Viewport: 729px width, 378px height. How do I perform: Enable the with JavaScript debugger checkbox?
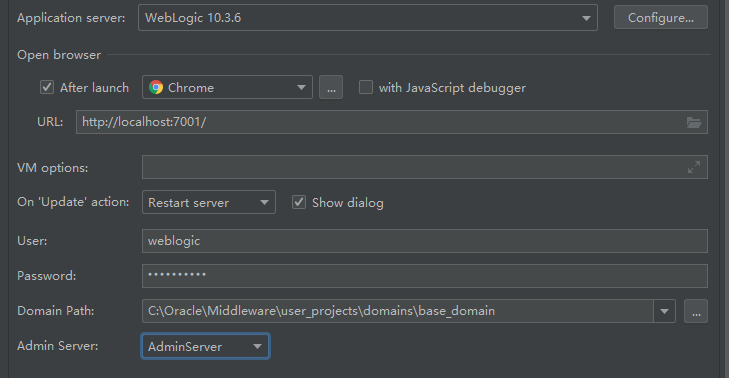pyautogui.click(x=366, y=87)
